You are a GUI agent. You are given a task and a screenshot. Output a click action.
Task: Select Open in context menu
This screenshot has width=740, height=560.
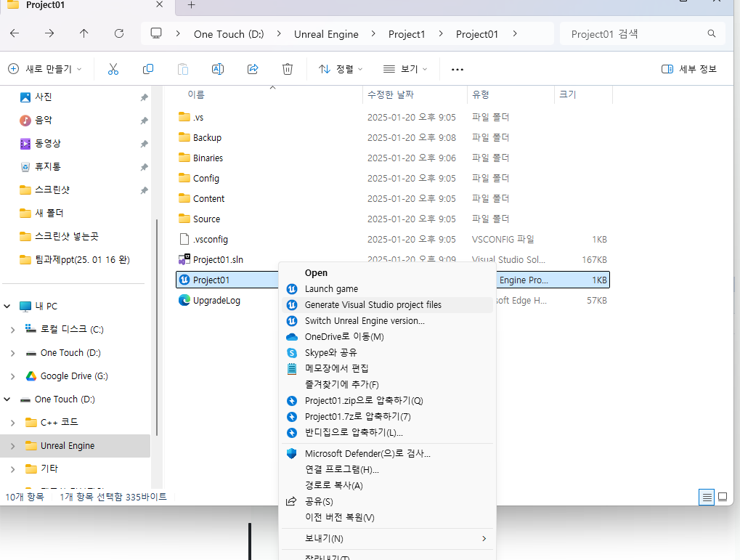coord(388,273)
